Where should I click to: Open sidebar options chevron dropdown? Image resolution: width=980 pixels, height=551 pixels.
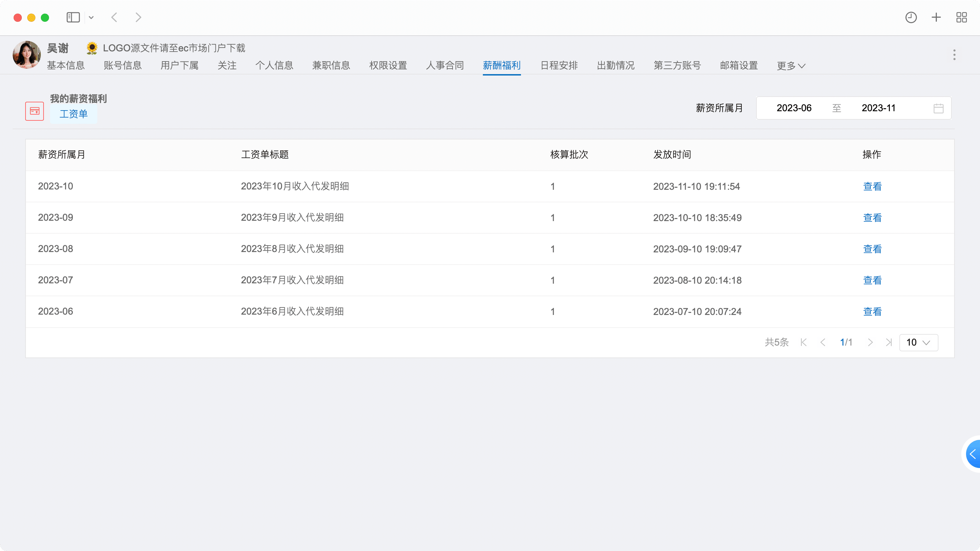coord(91,17)
